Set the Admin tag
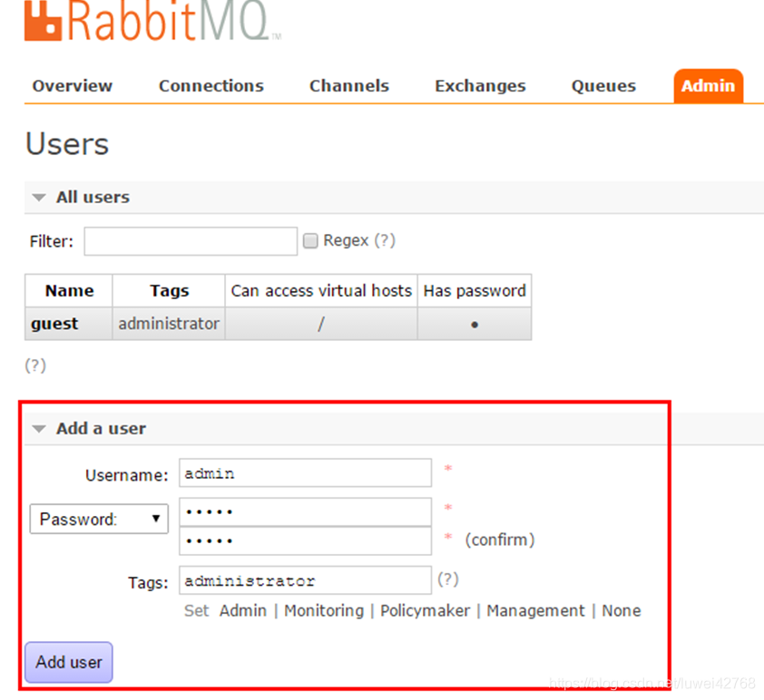This screenshot has height=700, width=764. pyautogui.click(x=242, y=610)
